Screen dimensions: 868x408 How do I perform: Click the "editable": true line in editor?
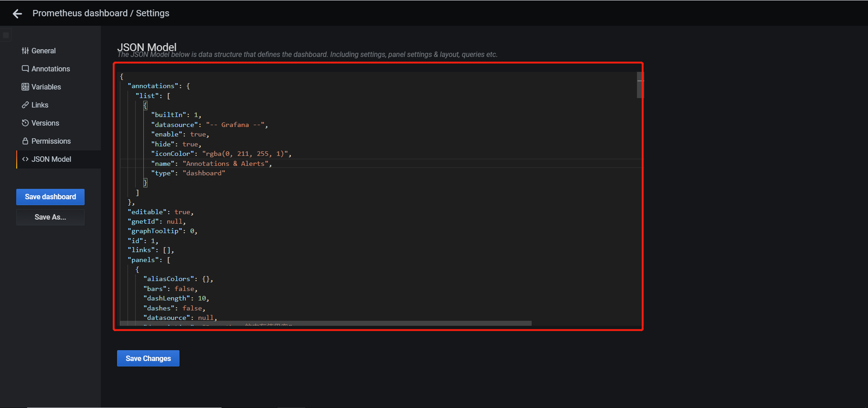point(160,212)
